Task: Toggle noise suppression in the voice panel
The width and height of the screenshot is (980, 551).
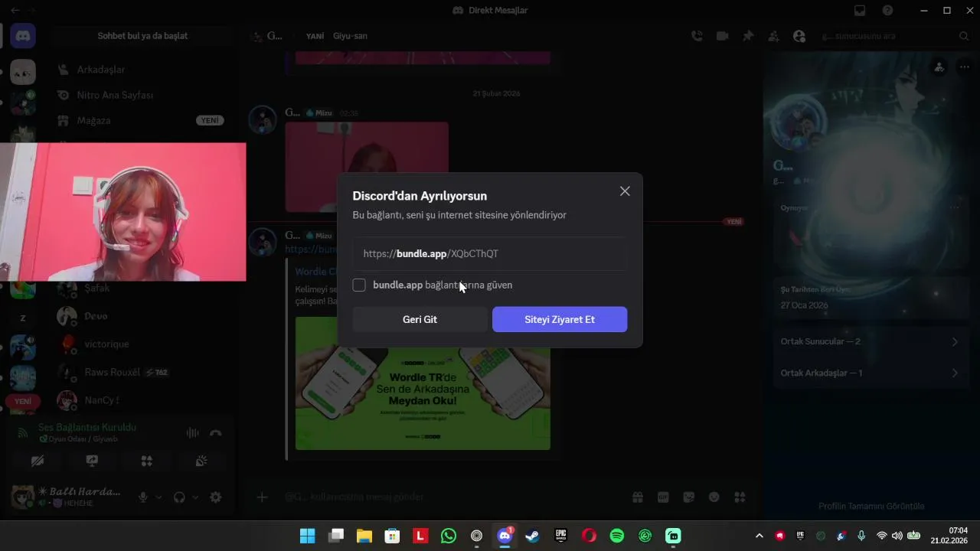Action: coord(192,432)
